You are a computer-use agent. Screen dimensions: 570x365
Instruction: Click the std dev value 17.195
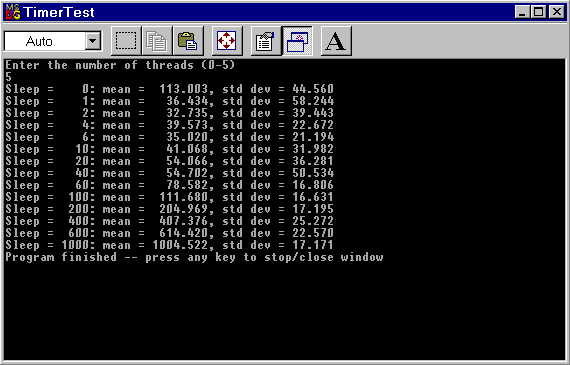tap(313, 209)
